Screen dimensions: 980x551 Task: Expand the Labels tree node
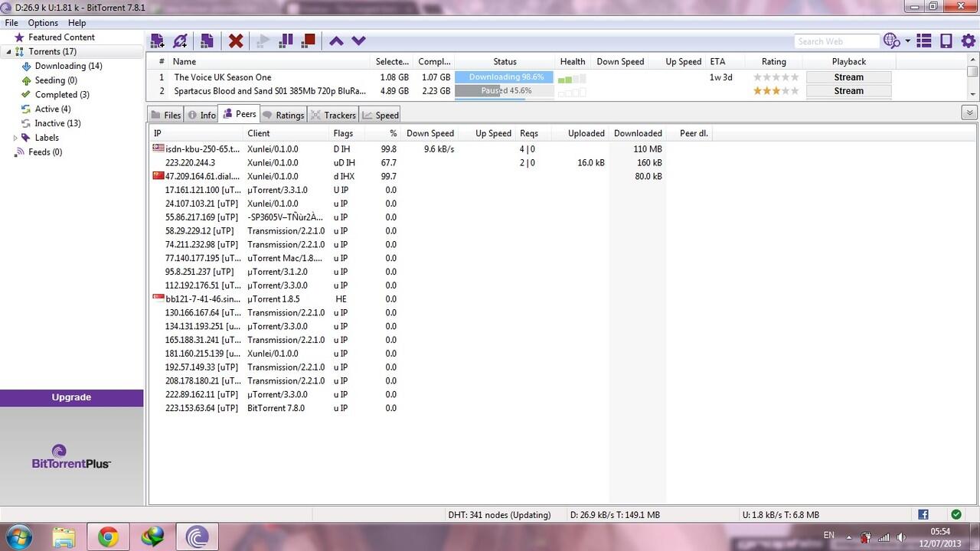pyautogui.click(x=15, y=138)
